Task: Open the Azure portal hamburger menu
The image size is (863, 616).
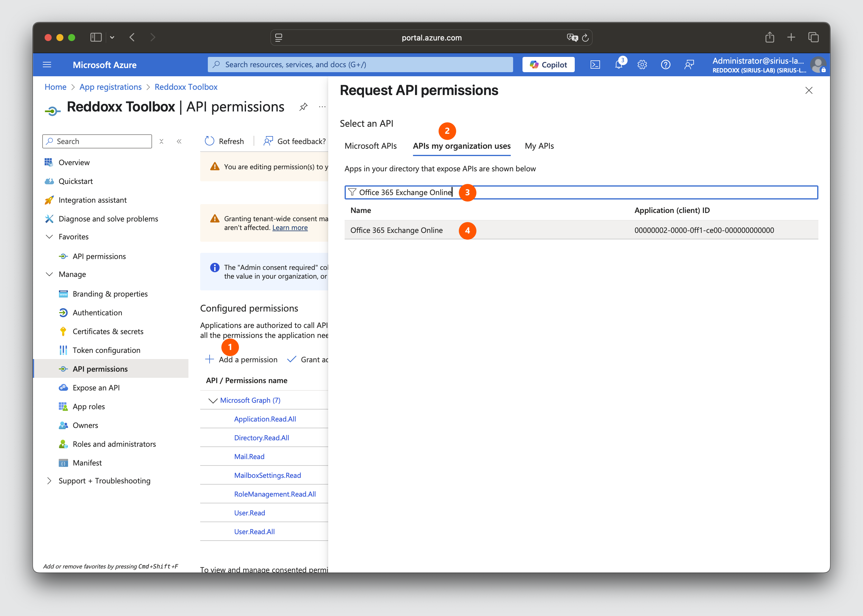Action: coord(47,65)
